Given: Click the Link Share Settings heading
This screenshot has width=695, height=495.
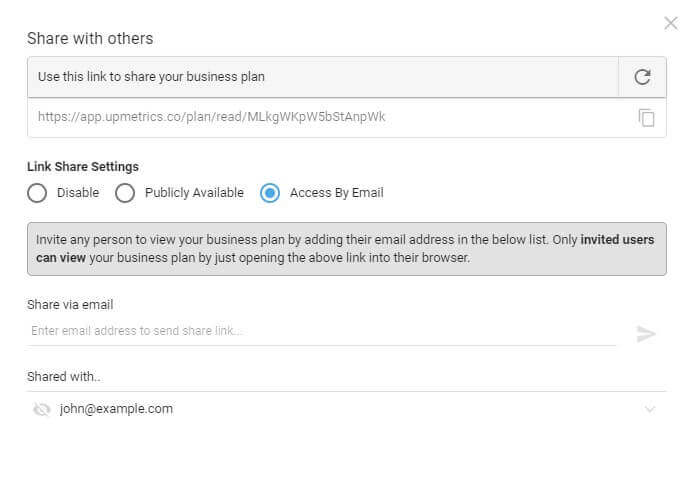Looking at the screenshot, I should pos(83,167).
